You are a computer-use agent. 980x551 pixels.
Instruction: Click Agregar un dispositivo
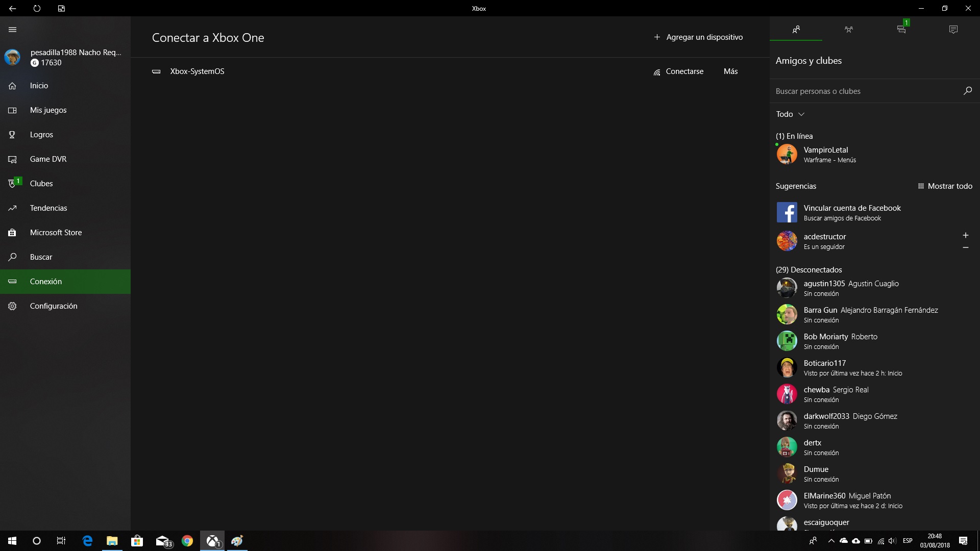coord(698,37)
